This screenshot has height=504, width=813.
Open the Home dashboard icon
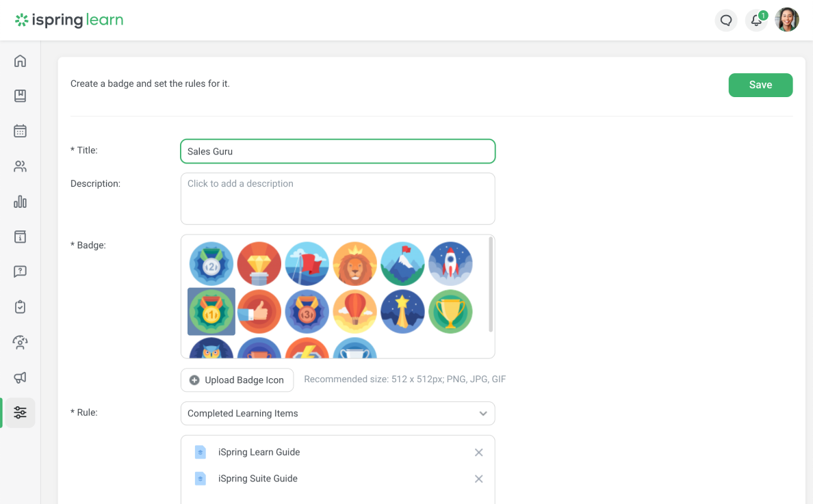(20, 61)
